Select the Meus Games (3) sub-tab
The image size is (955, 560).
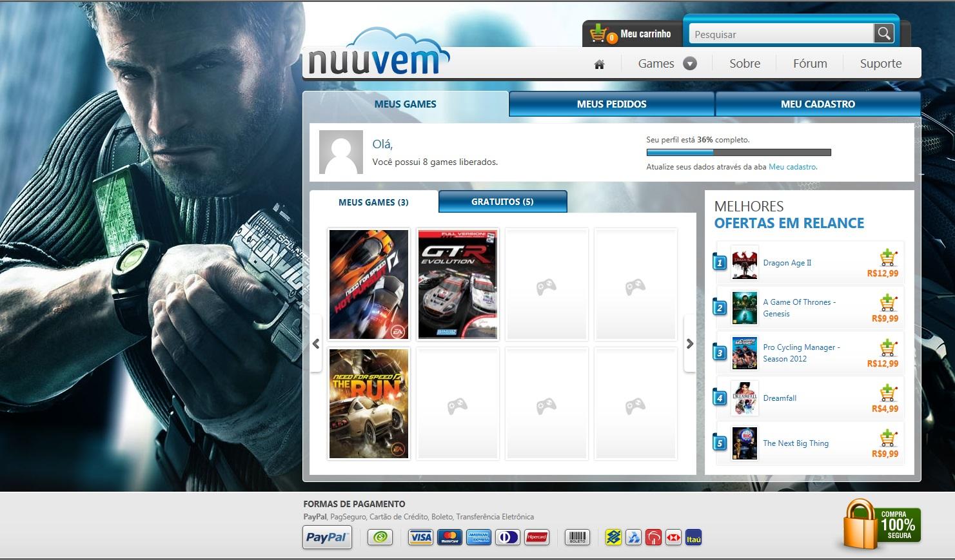pyautogui.click(x=373, y=202)
